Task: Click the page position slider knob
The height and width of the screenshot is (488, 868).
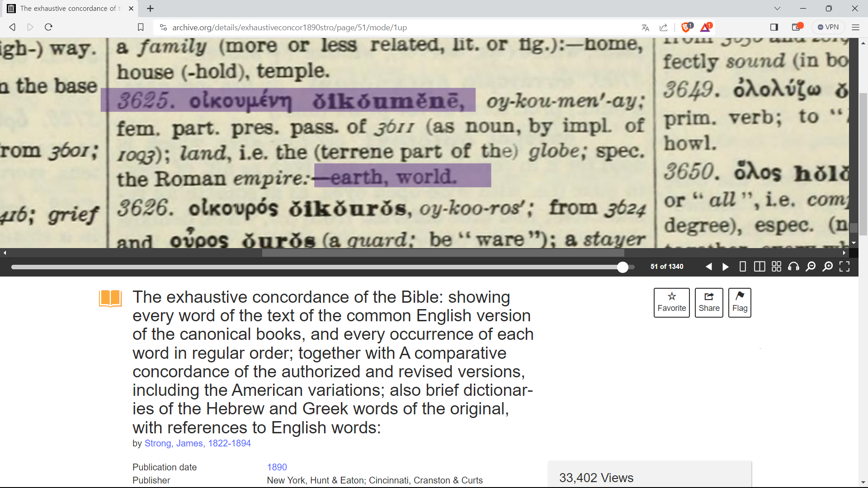Action: (623, 267)
